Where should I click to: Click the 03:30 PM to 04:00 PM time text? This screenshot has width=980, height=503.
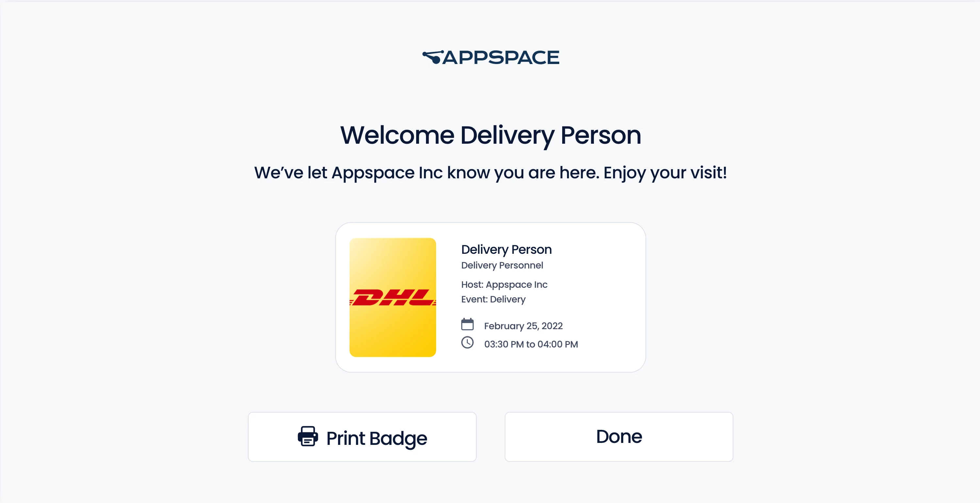pyautogui.click(x=531, y=344)
